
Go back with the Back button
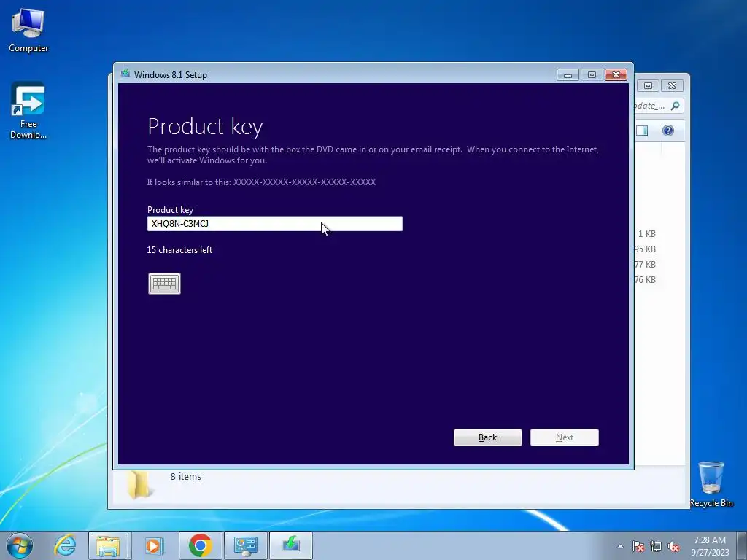(x=488, y=437)
